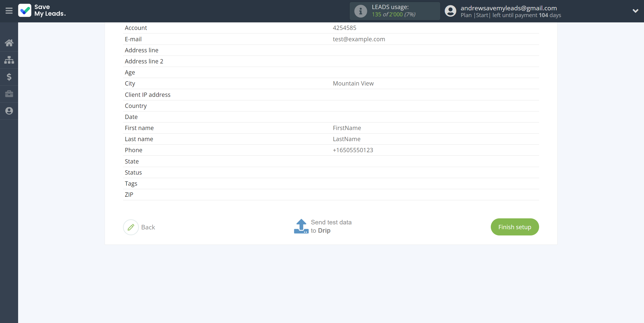This screenshot has width=644, height=323.
Task: Select the Age row label
Action: click(130, 72)
